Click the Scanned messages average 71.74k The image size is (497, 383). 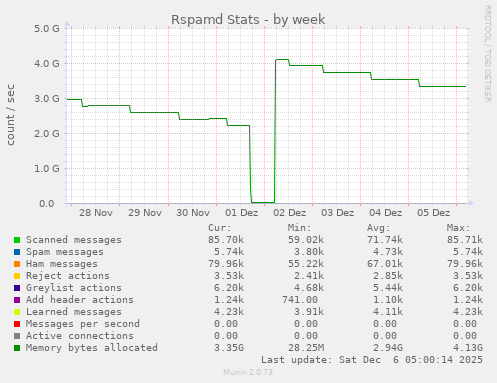tap(385, 240)
